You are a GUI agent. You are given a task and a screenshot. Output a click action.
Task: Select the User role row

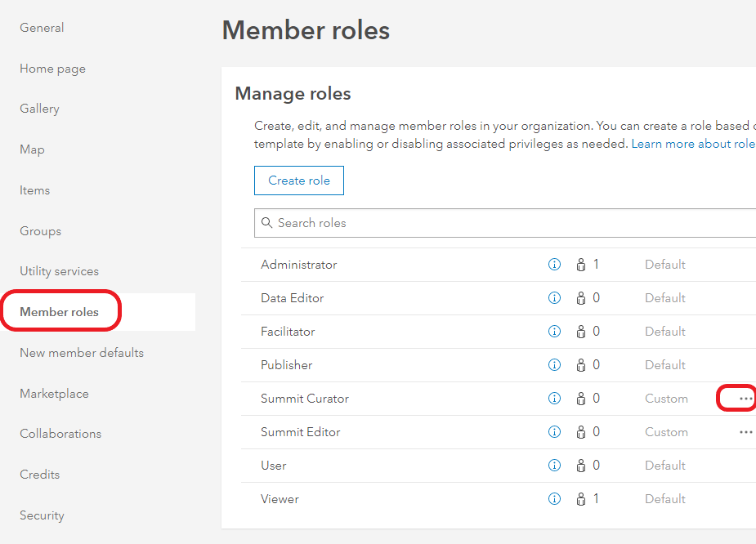pyautogui.click(x=274, y=466)
